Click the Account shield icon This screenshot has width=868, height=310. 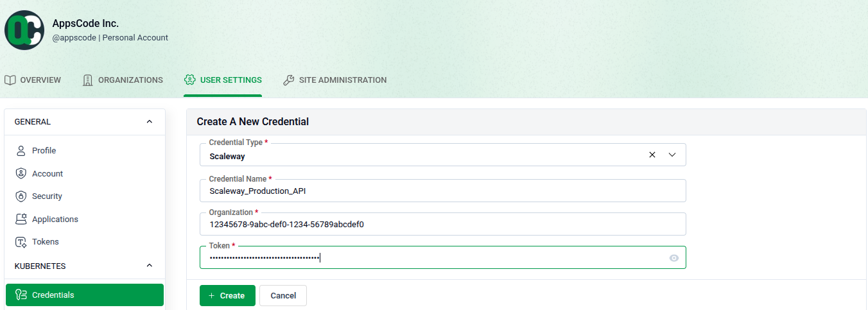coord(21,173)
